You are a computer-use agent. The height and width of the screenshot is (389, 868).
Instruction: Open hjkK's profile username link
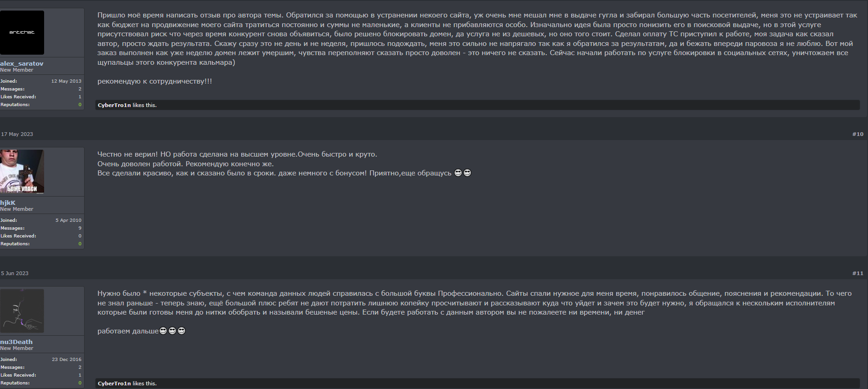[8, 203]
